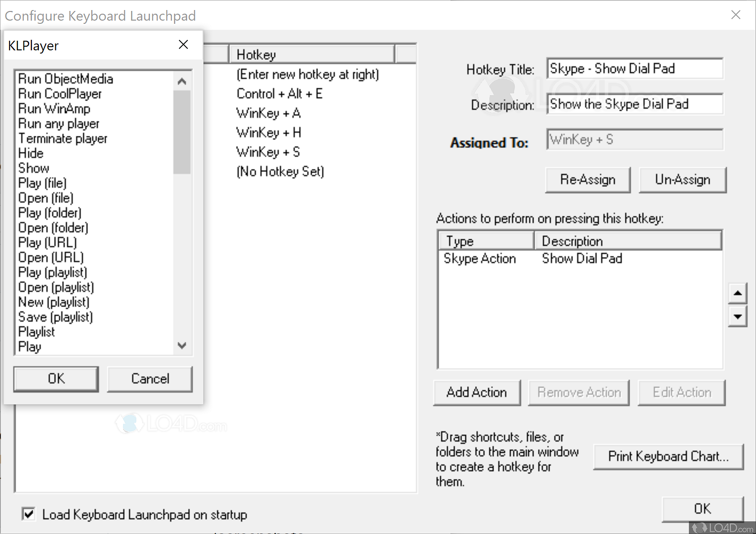
Task: Edit the Hotkey Title field
Action: coord(635,68)
